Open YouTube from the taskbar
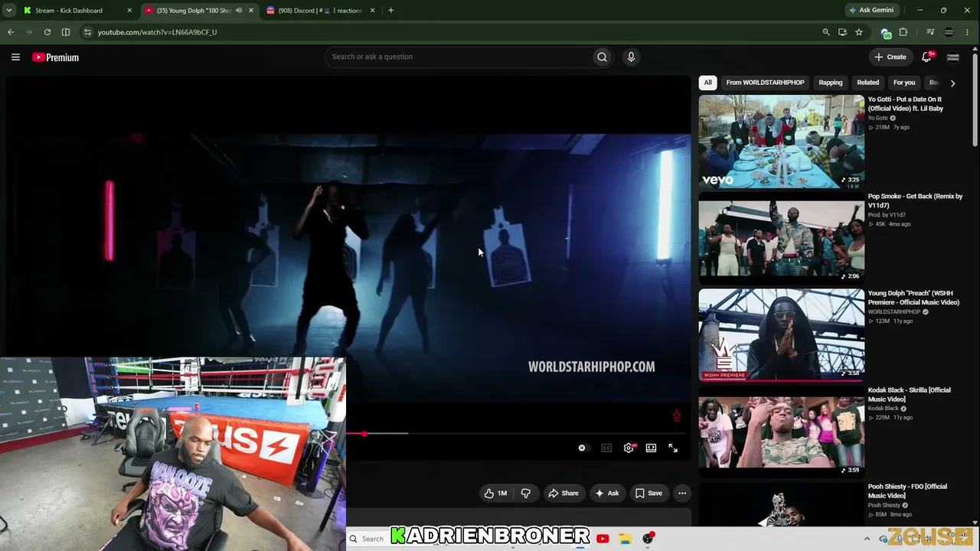This screenshot has height=551, width=980. pos(603,539)
